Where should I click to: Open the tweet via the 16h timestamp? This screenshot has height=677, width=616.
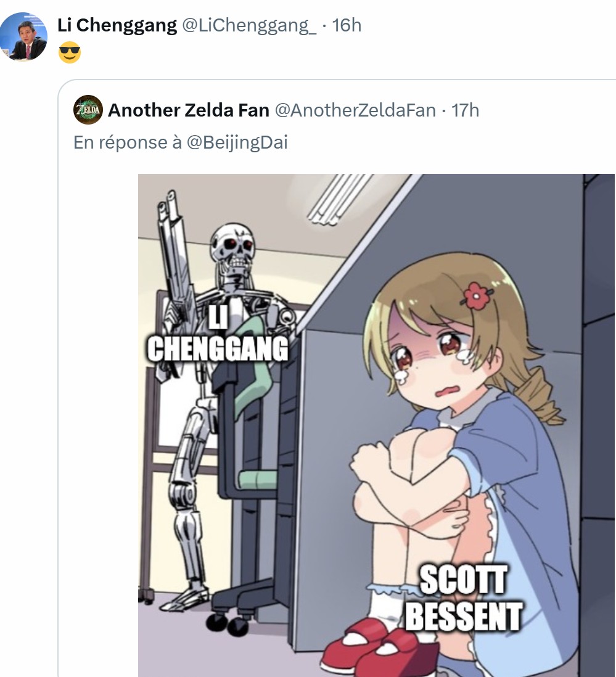[347, 25]
